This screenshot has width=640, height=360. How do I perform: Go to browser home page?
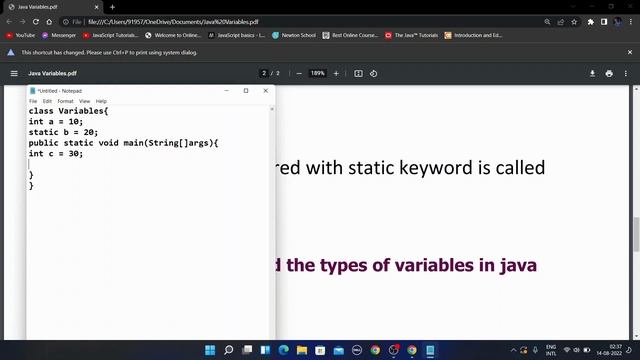49,22
